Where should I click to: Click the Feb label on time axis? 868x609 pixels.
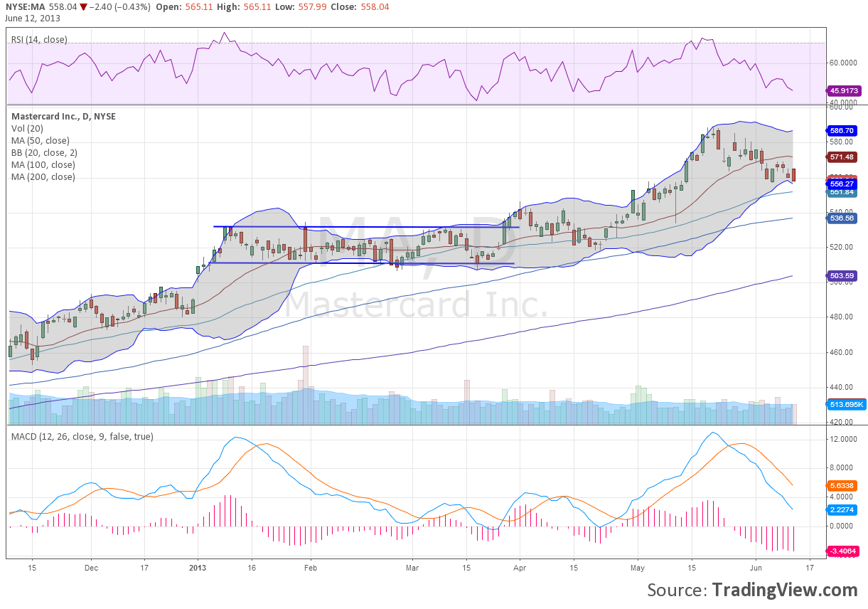(x=310, y=568)
